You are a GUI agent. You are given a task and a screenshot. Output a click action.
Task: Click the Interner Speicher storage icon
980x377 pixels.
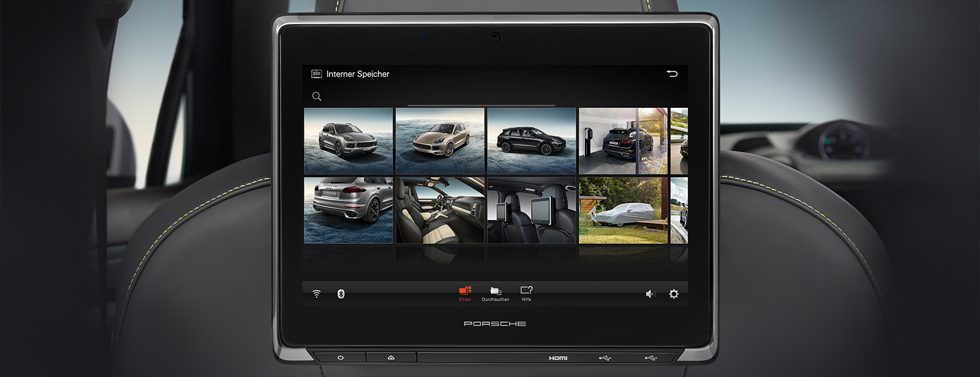click(317, 74)
